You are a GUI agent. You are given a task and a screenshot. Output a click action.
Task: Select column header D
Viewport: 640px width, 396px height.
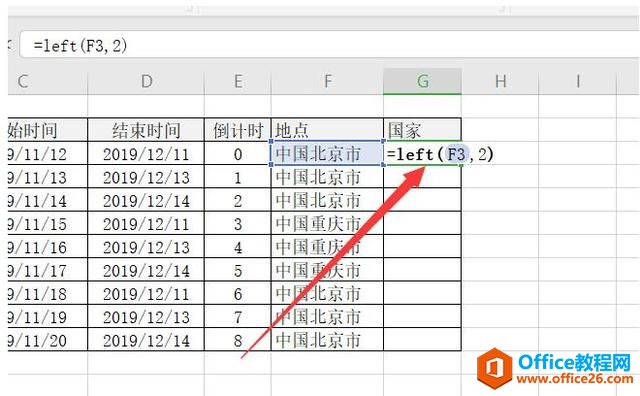click(146, 81)
